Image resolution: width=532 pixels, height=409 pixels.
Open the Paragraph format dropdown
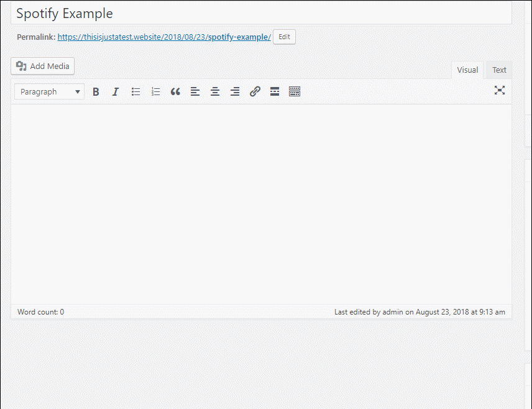(x=50, y=91)
